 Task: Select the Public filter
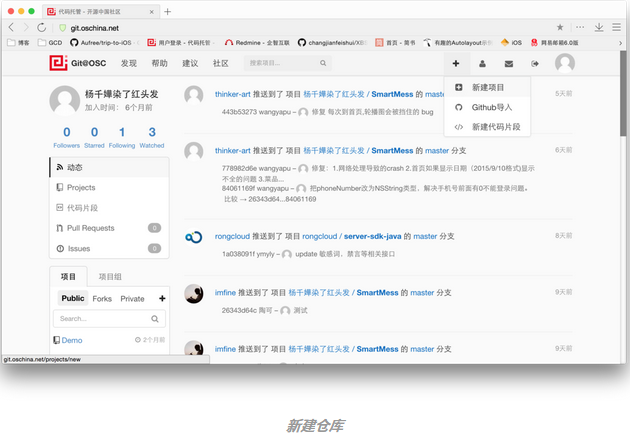(72, 298)
